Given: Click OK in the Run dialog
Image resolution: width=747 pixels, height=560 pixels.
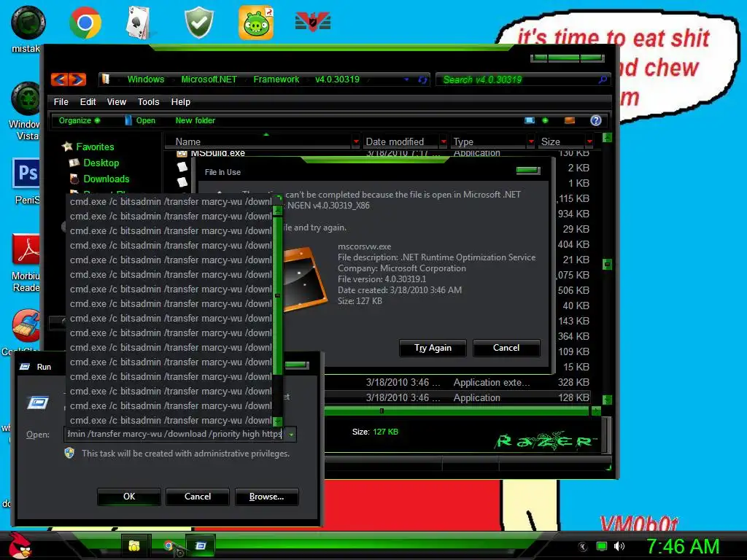Looking at the screenshot, I should click(129, 496).
